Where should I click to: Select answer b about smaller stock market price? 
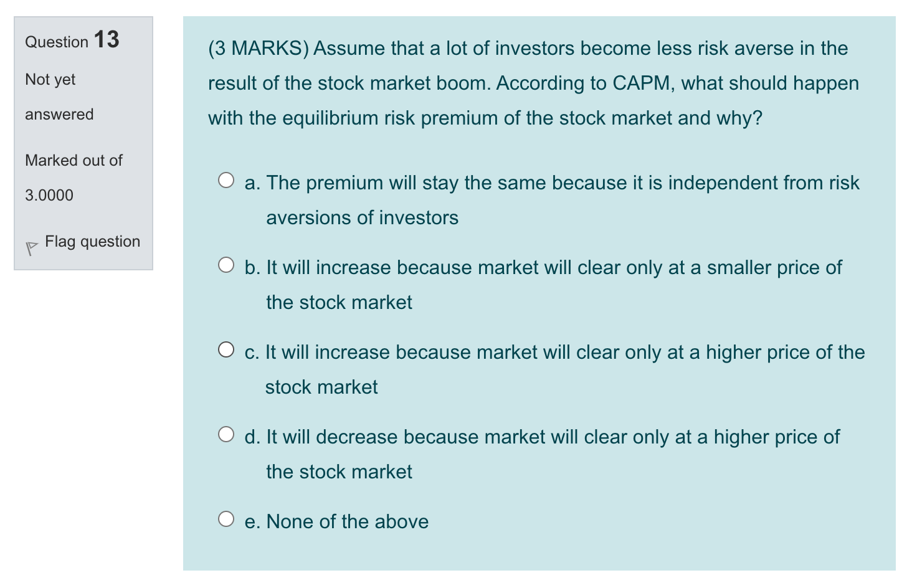tap(226, 264)
